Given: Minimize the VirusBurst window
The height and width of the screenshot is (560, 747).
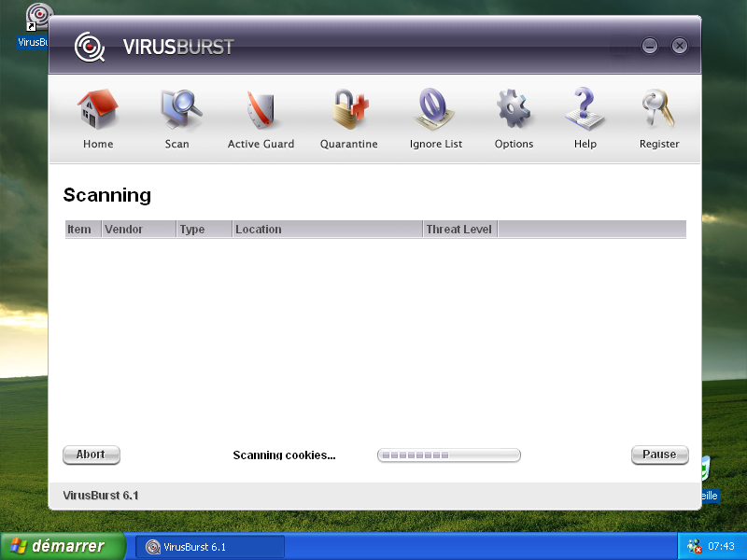Looking at the screenshot, I should pyautogui.click(x=650, y=46).
